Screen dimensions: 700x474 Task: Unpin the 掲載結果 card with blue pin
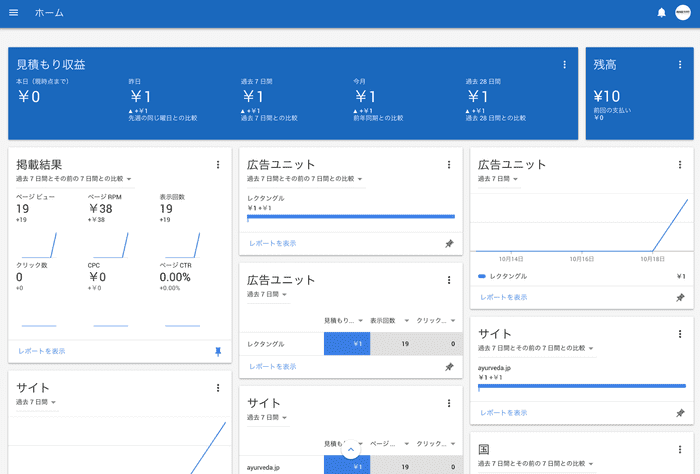point(218,352)
